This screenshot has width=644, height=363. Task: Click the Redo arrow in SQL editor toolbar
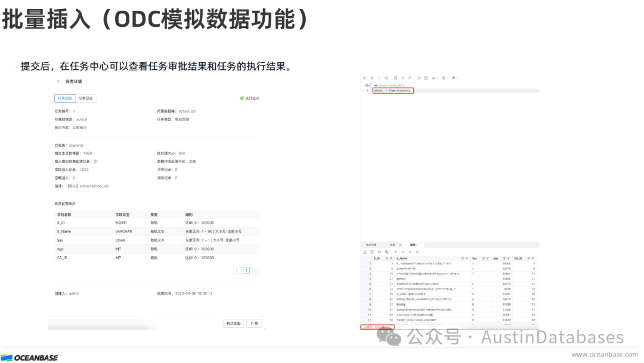point(410,78)
